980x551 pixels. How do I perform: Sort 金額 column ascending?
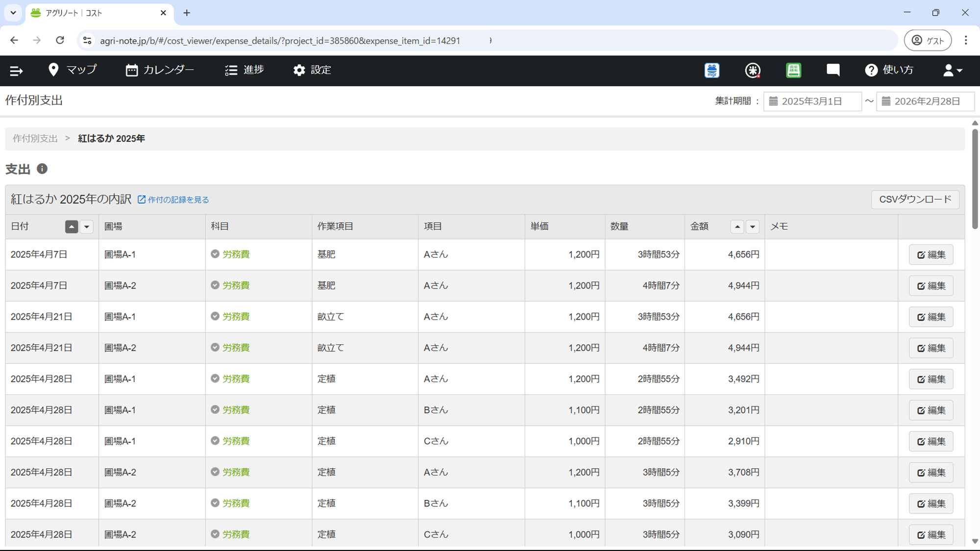tap(737, 227)
